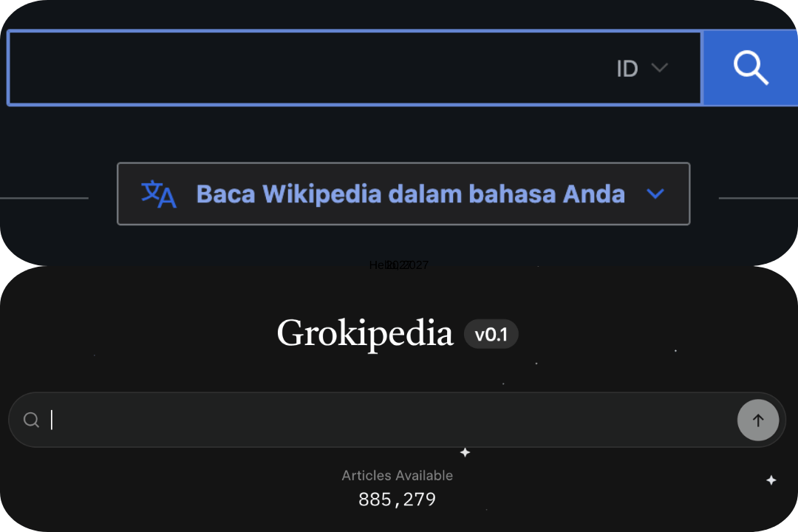Click the 885,279 article count

point(398,499)
